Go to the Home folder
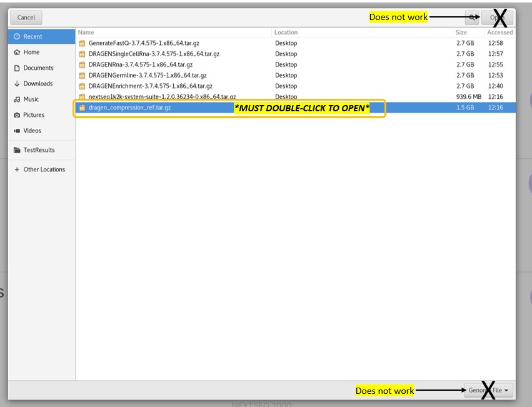 (31, 53)
